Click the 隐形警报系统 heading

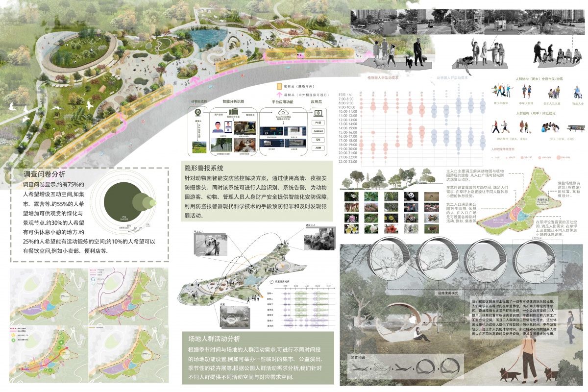(205, 168)
